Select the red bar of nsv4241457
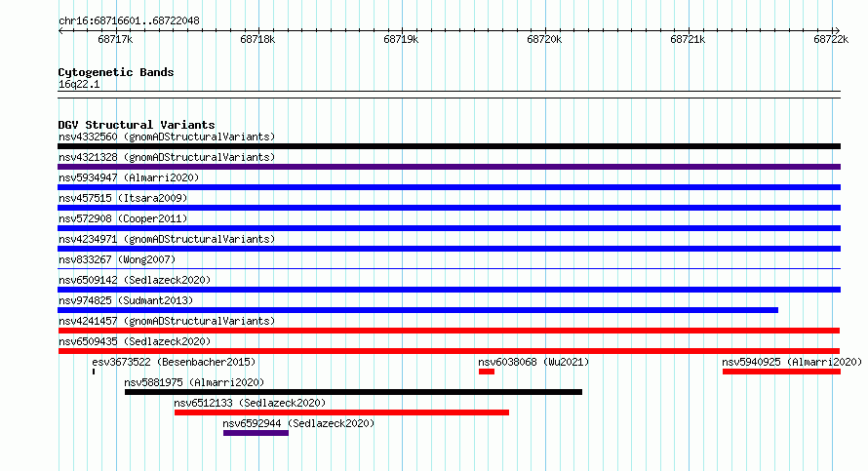This screenshot has height=471, width=868. 449,331
